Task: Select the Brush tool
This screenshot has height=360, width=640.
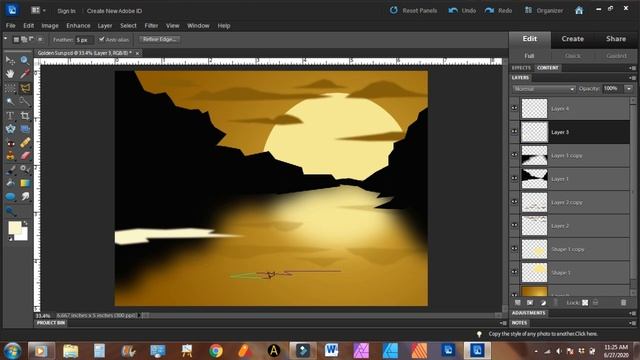Action: click(10, 170)
